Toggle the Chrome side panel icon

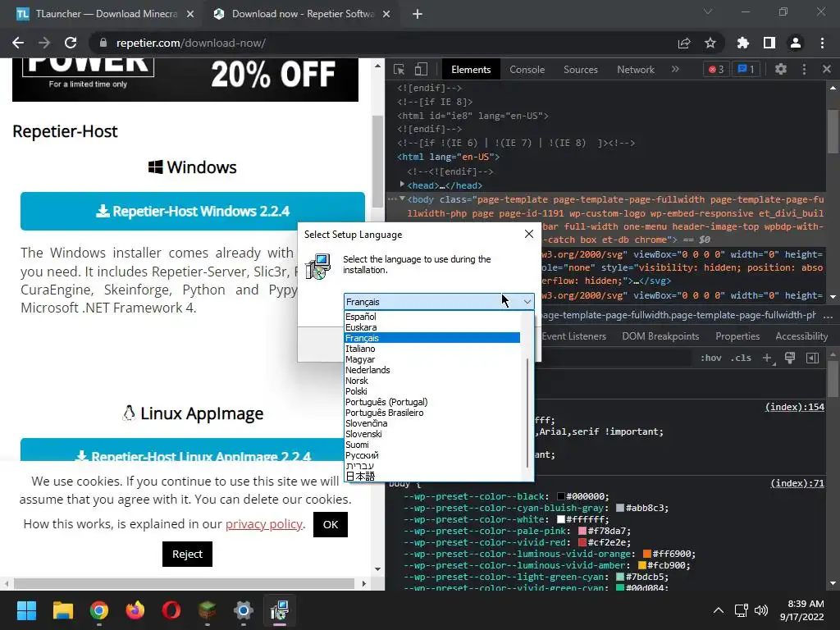769,43
